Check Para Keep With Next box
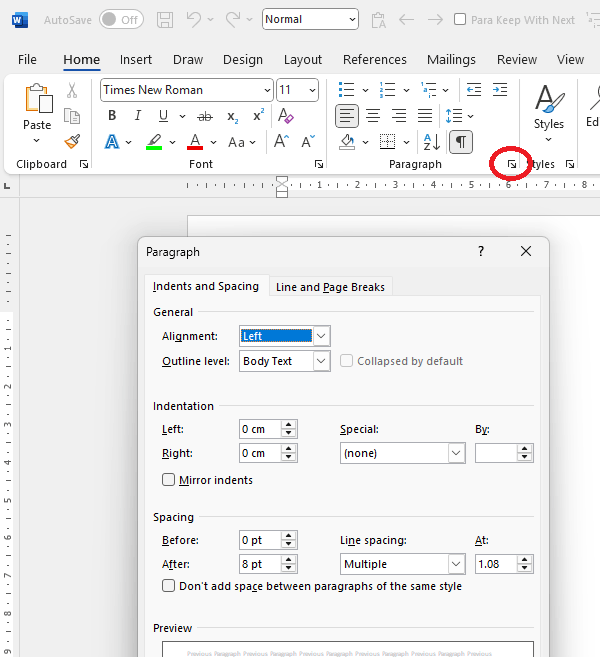The width and height of the screenshot is (600, 660). pyautogui.click(x=460, y=19)
